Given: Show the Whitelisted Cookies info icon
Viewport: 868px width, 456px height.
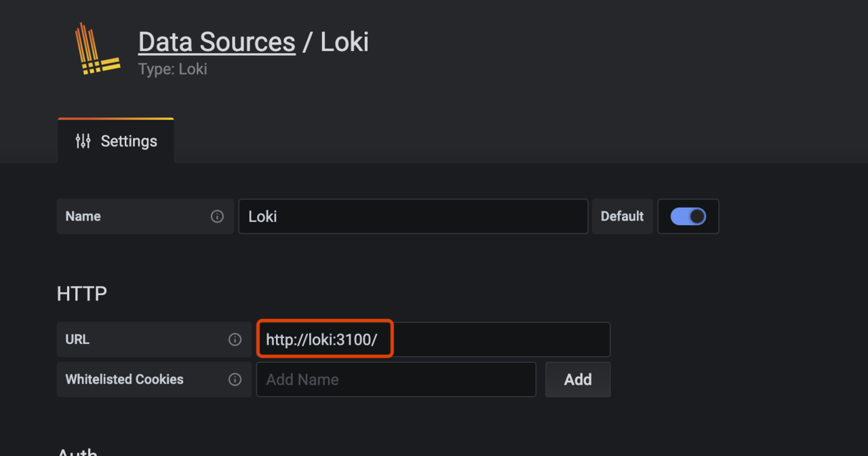Looking at the screenshot, I should [235, 379].
